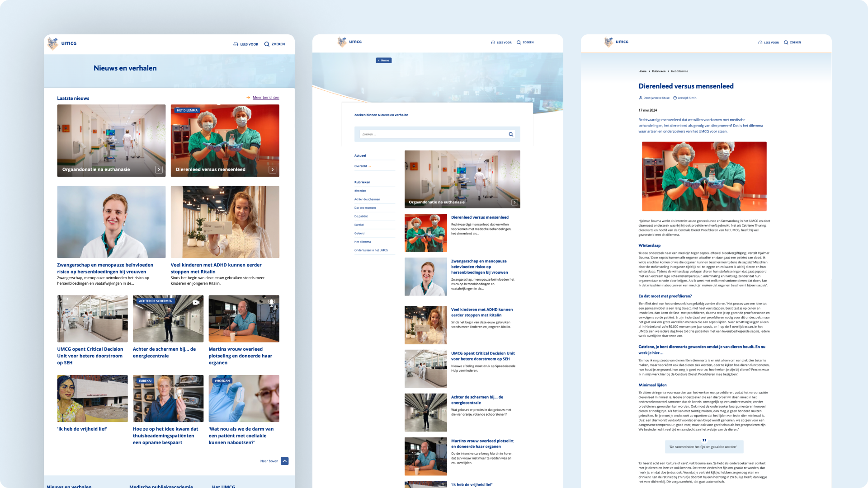Click the search magnifier inside the Zoeken field
The image size is (868, 488).
pos(511,134)
